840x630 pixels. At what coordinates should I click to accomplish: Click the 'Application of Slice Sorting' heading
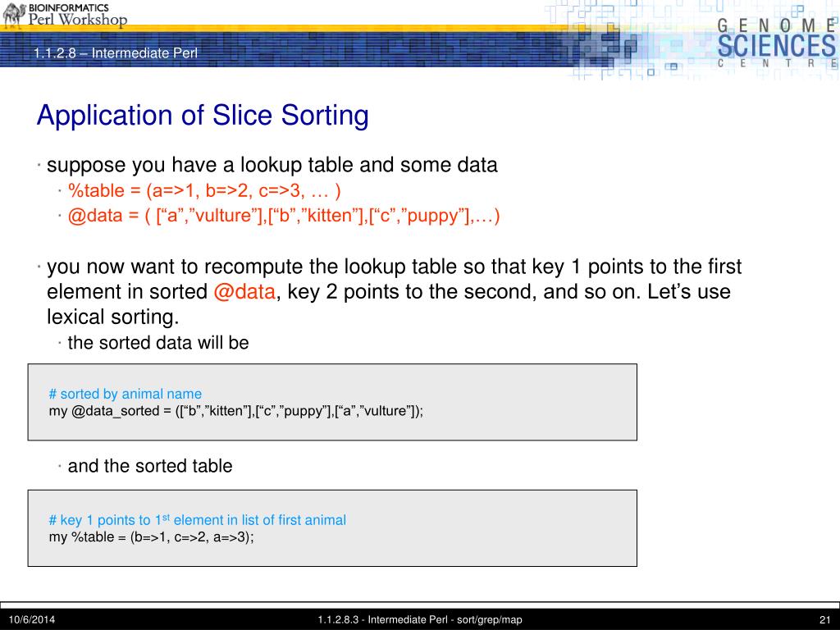click(203, 115)
